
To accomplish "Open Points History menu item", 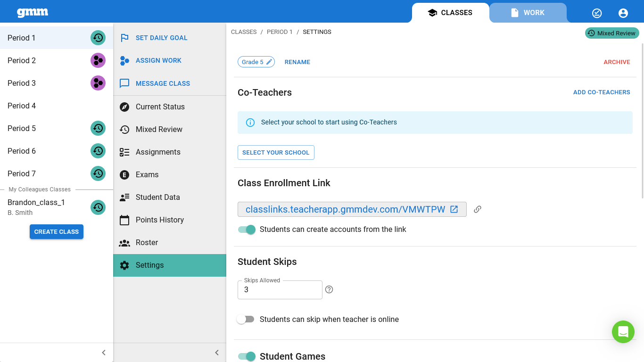I will click(x=170, y=220).
